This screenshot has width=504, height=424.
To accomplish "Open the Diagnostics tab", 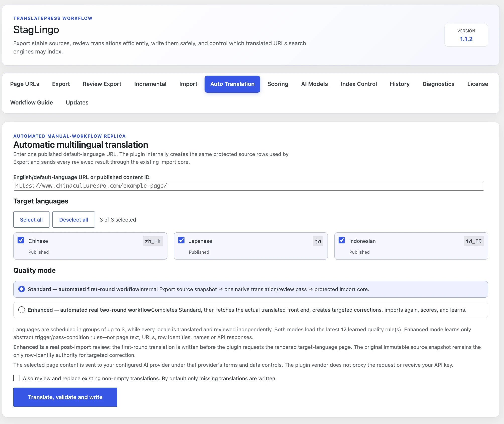I will click(438, 84).
